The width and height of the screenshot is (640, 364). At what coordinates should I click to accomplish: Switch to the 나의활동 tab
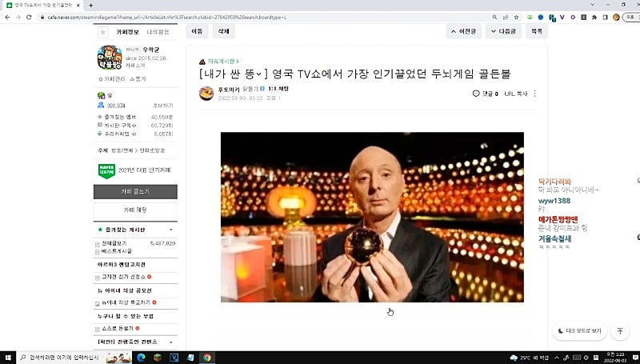(x=158, y=32)
